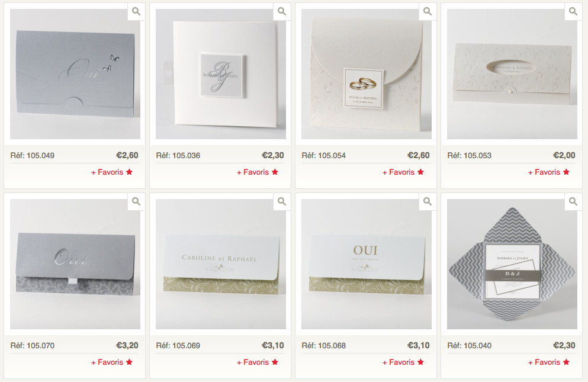Add card 105.049 to Favoris
The height and width of the screenshot is (382, 588).
112,172
